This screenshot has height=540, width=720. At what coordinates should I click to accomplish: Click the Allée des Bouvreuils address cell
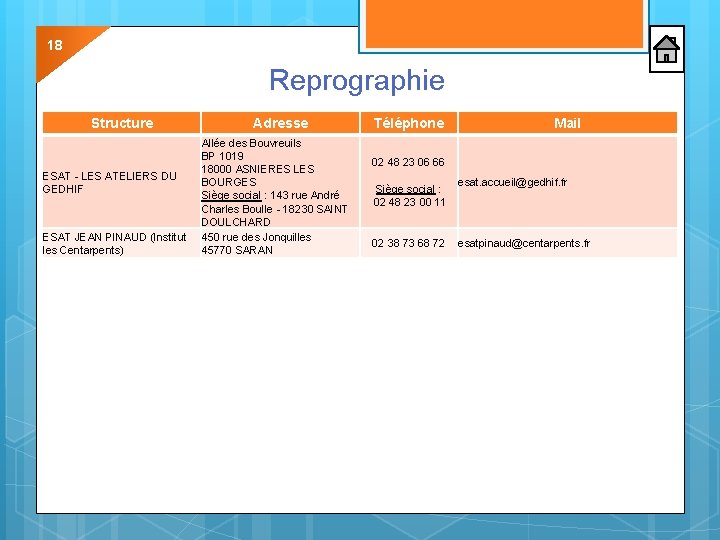pos(280,182)
